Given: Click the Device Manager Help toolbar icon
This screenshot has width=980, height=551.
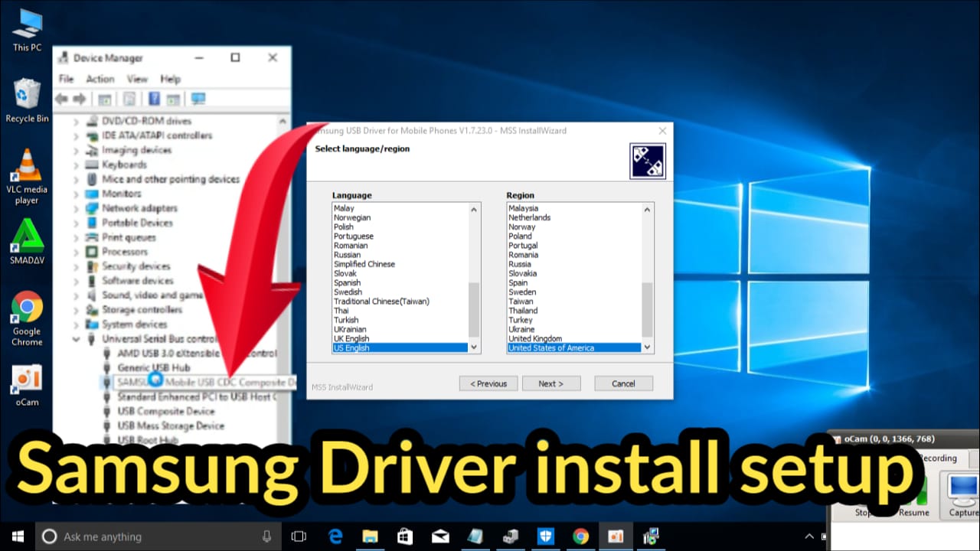Looking at the screenshot, I should [x=154, y=99].
